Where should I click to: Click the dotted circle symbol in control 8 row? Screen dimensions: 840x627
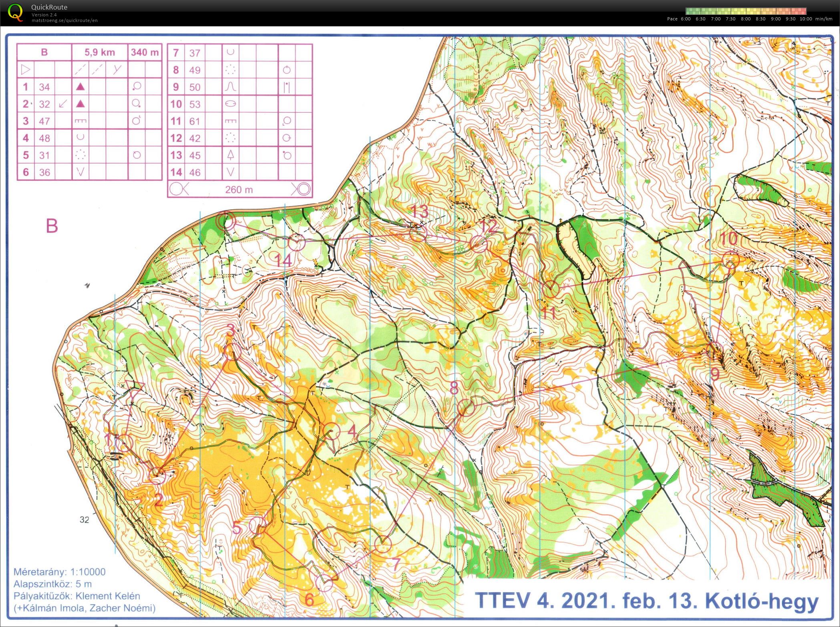point(230,70)
